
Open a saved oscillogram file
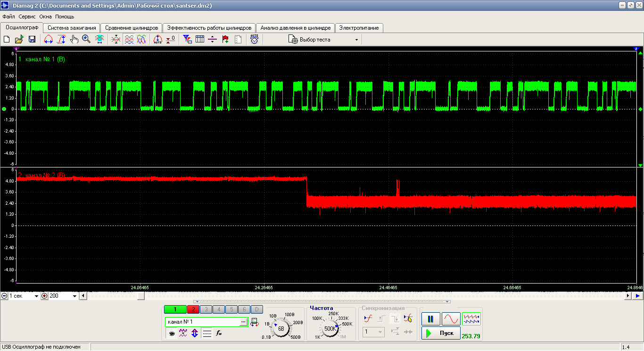19,40
